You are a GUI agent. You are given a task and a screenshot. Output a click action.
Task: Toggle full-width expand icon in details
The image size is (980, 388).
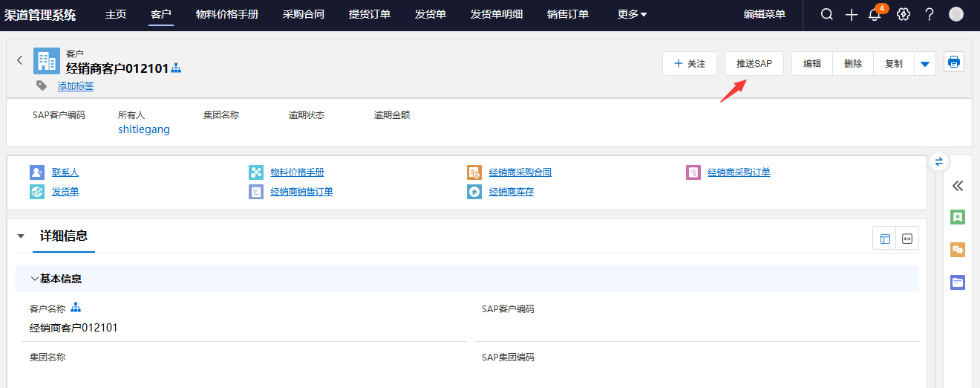pyautogui.click(x=907, y=239)
